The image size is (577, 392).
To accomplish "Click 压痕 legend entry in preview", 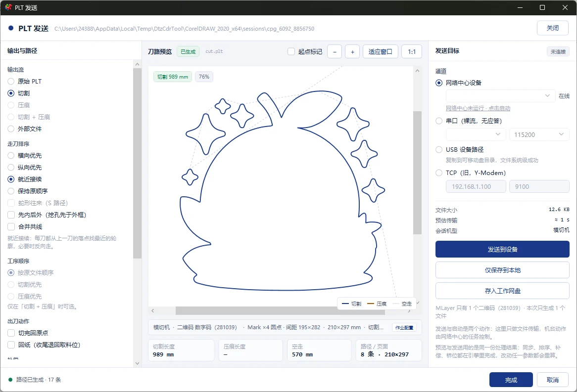I will point(377,304).
